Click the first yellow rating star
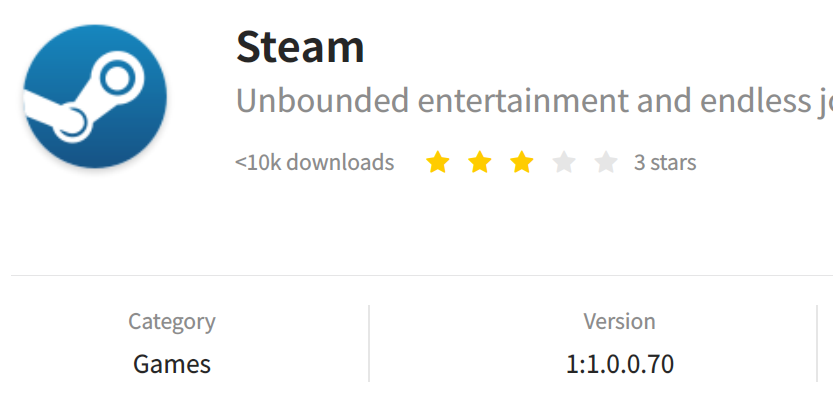 [438, 162]
